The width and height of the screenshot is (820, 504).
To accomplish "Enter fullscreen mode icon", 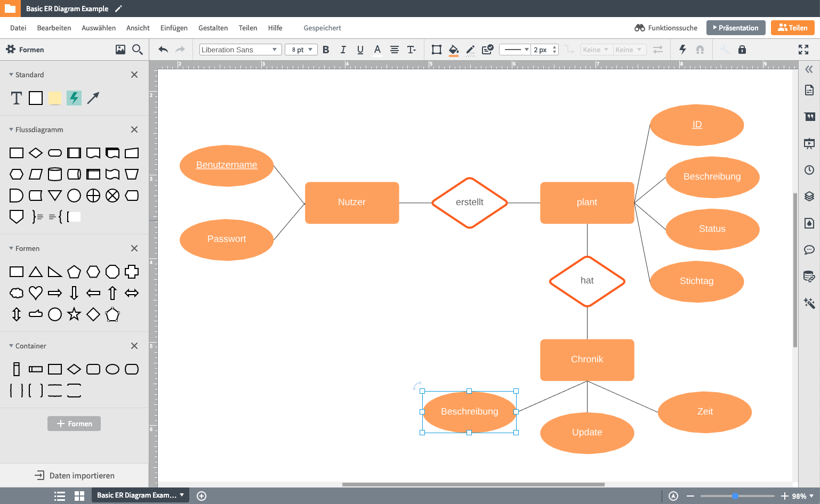I will tap(803, 50).
